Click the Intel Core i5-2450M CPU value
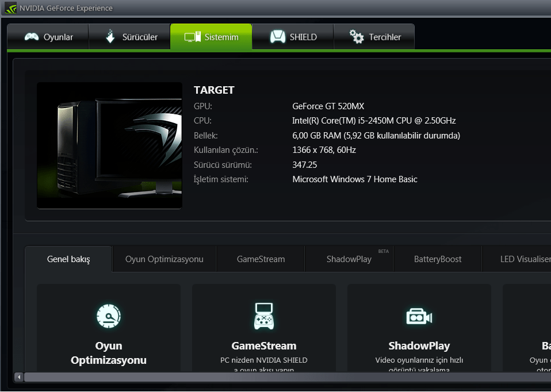Image resolution: width=551 pixels, height=392 pixels. tap(374, 121)
